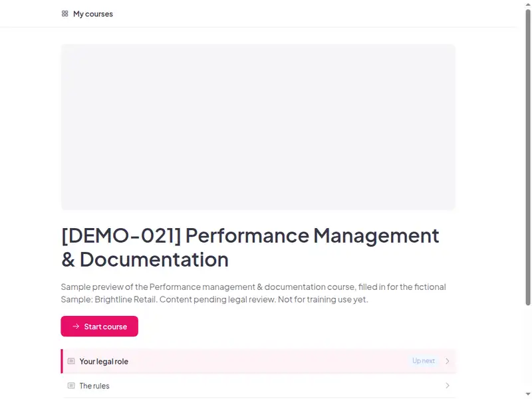532x399 pixels.
Task: Click the arrow icon in Start course
Action: coord(76,326)
